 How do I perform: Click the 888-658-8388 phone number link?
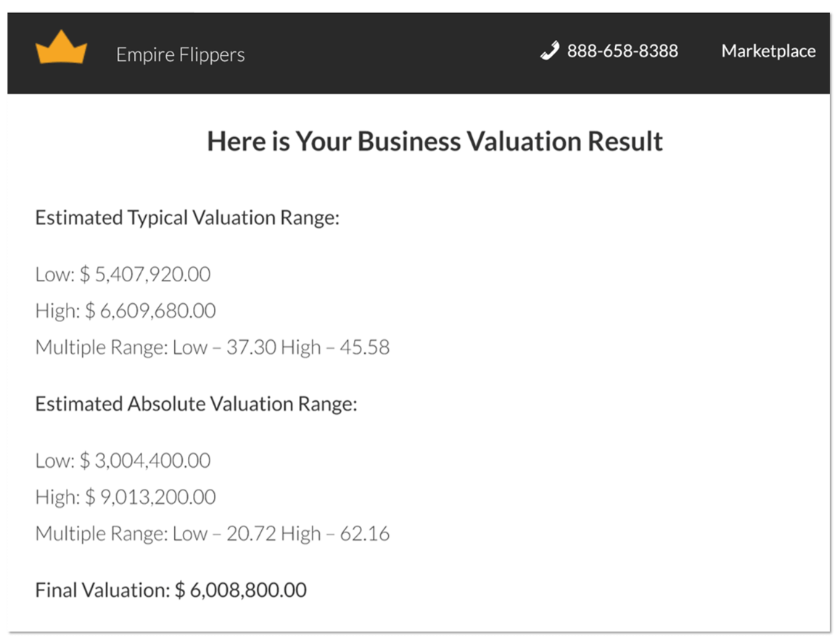(x=622, y=51)
